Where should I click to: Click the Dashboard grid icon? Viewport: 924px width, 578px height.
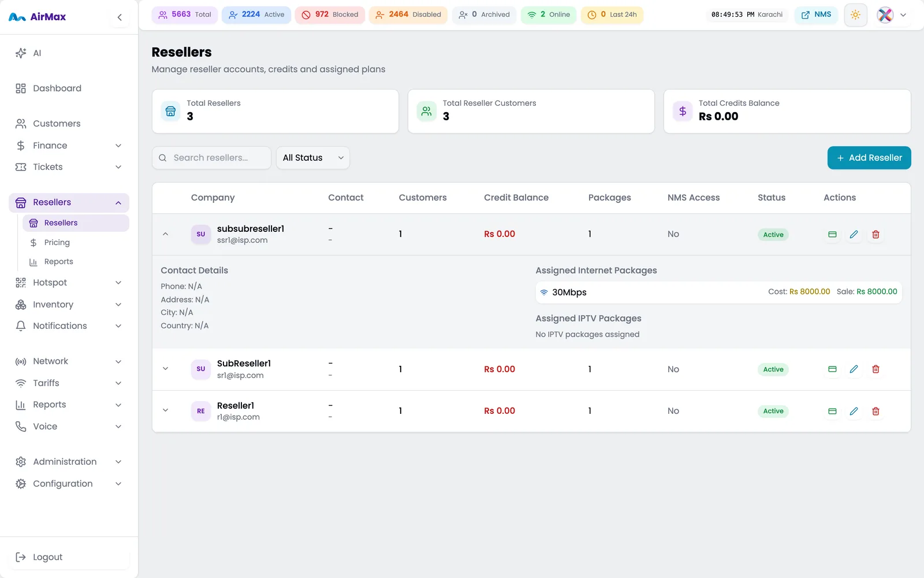pyautogui.click(x=21, y=88)
